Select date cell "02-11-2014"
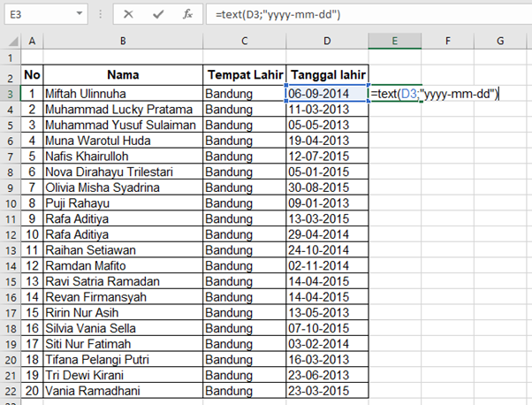Image resolution: width=532 pixels, height=405 pixels. [327, 265]
